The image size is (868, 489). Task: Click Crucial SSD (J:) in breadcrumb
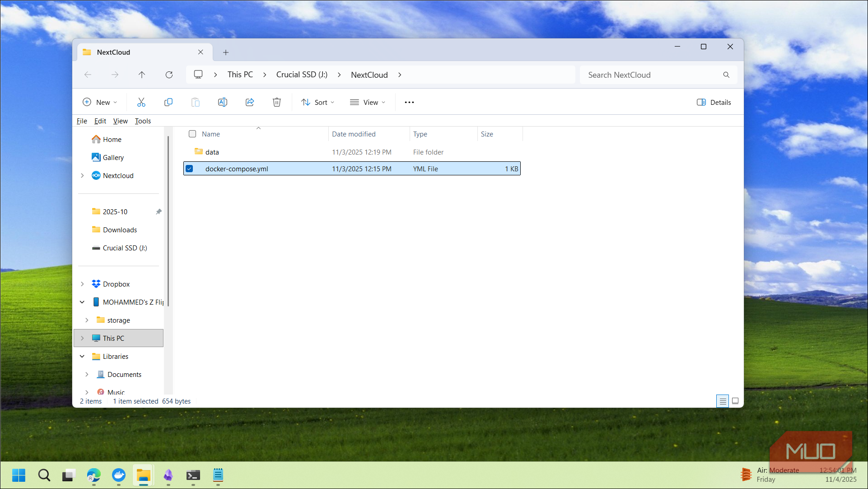click(302, 75)
